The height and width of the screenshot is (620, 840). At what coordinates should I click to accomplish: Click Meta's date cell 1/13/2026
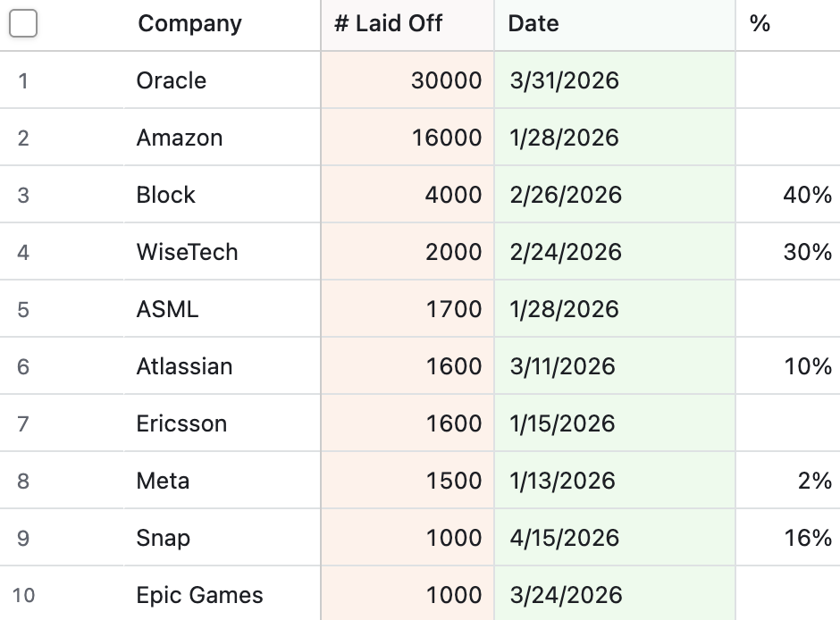[x=562, y=480]
